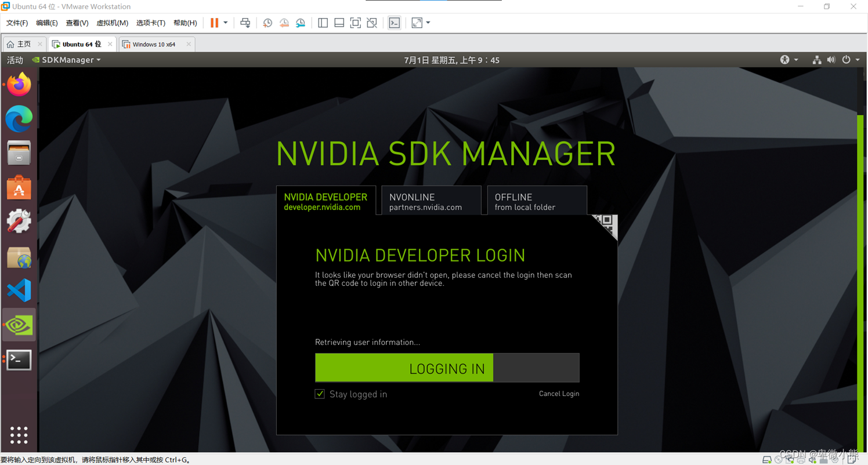
Task: Open the 选项卡(T) menu
Action: coord(151,23)
